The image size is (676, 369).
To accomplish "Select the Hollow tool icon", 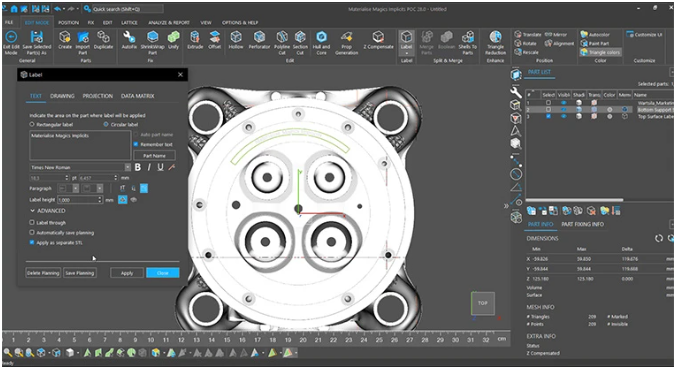I will click(235, 37).
